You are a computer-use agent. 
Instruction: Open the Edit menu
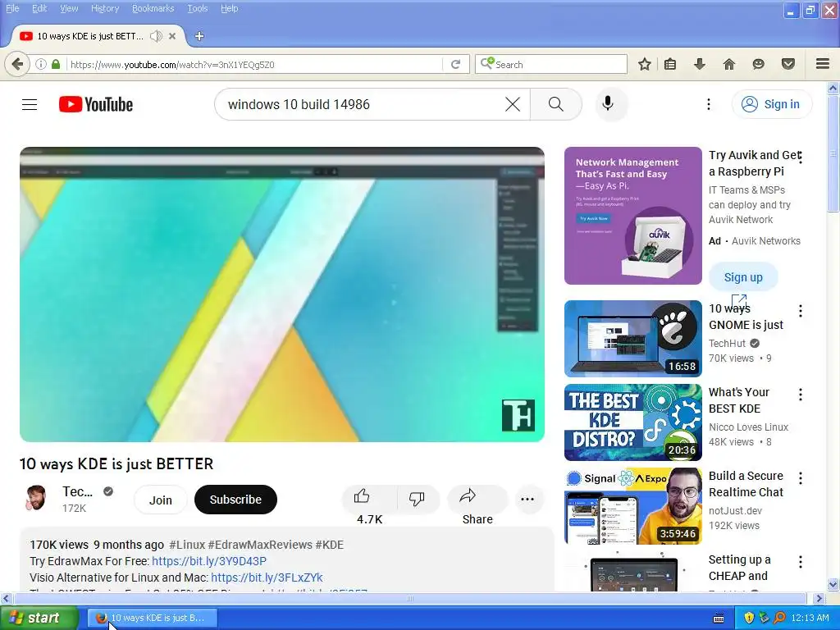coord(39,8)
